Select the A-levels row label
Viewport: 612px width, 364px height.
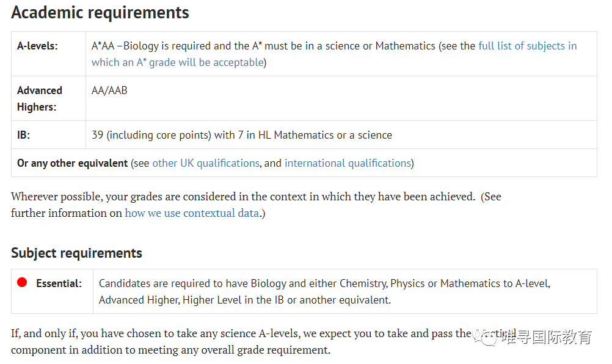[x=37, y=46]
